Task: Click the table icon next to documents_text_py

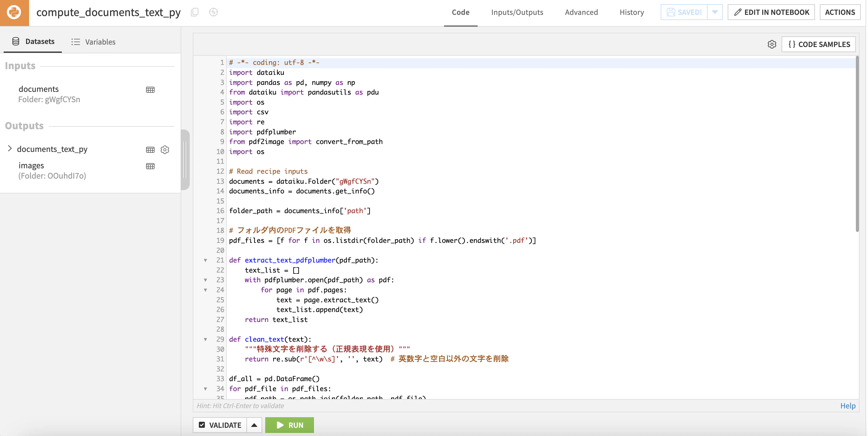Action: pos(150,149)
